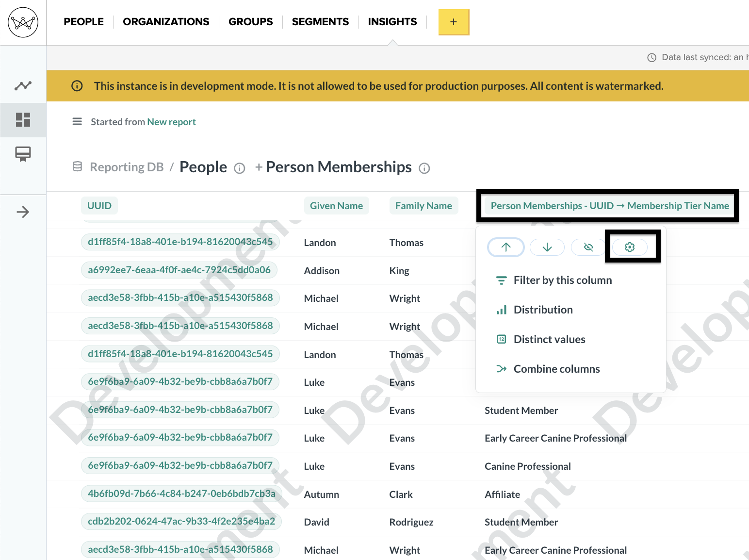Screen dimensions: 749x560
Task: Select Distinct values option
Action: [540, 339]
